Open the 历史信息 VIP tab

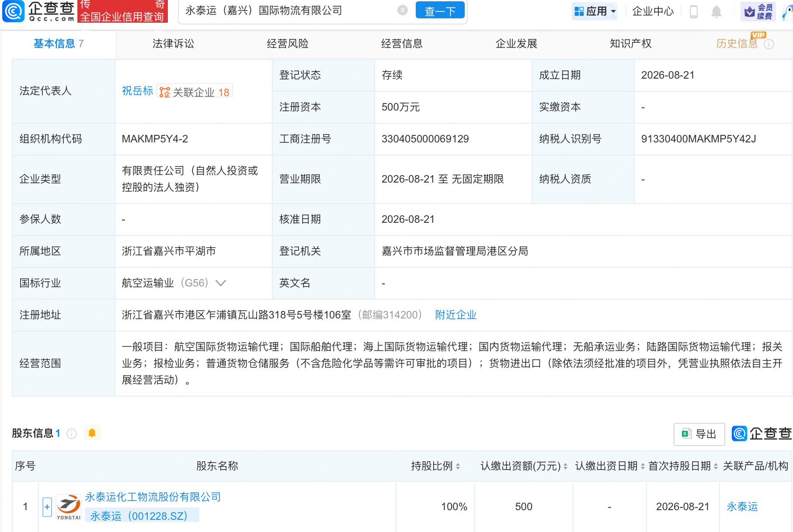click(x=737, y=44)
